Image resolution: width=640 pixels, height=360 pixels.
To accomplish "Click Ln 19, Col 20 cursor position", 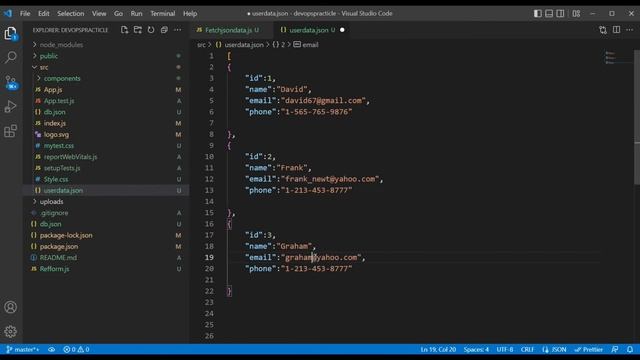I will [x=438, y=349].
